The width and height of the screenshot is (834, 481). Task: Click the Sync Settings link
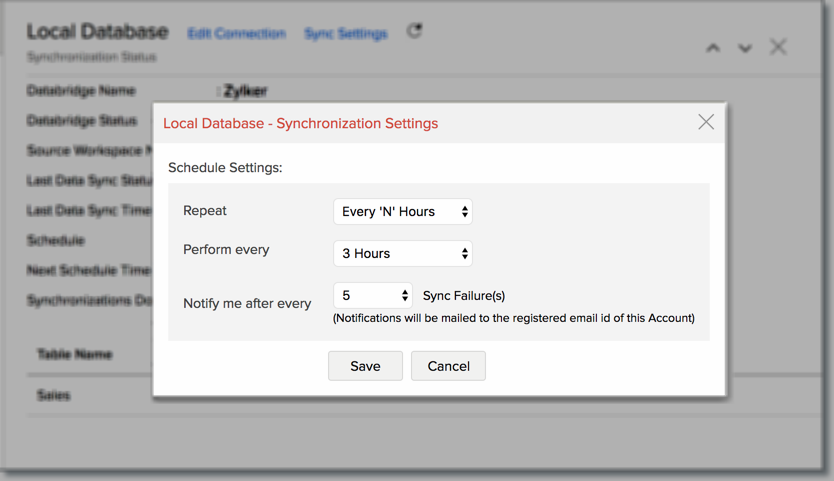[x=345, y=34]
